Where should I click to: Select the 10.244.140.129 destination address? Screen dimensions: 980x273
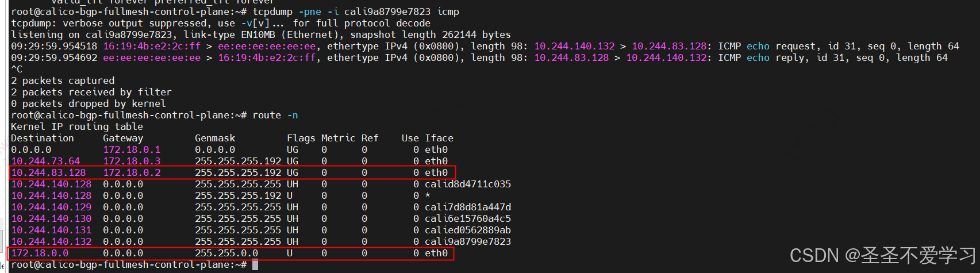(51, 207)
